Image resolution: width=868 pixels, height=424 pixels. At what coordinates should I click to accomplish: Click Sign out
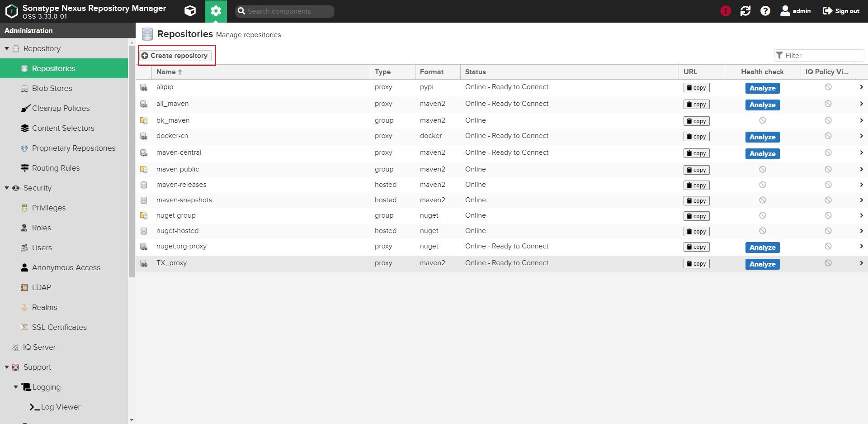841,11
